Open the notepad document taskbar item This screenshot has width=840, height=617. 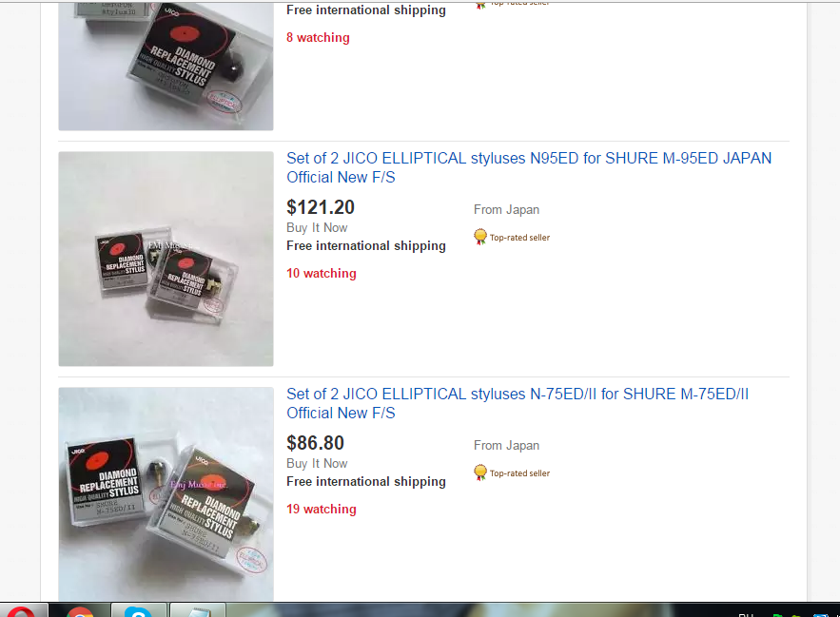point(197,611)
